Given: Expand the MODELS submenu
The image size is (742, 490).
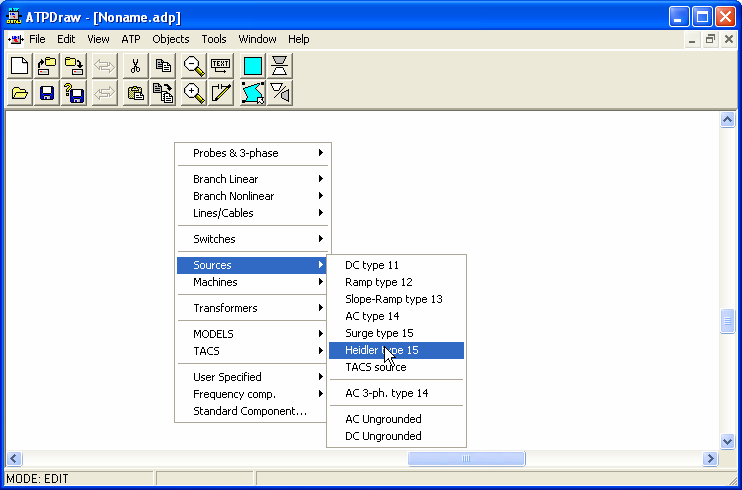Looking at the screenshot, I should pyautogui.click(x=253, y=334).
